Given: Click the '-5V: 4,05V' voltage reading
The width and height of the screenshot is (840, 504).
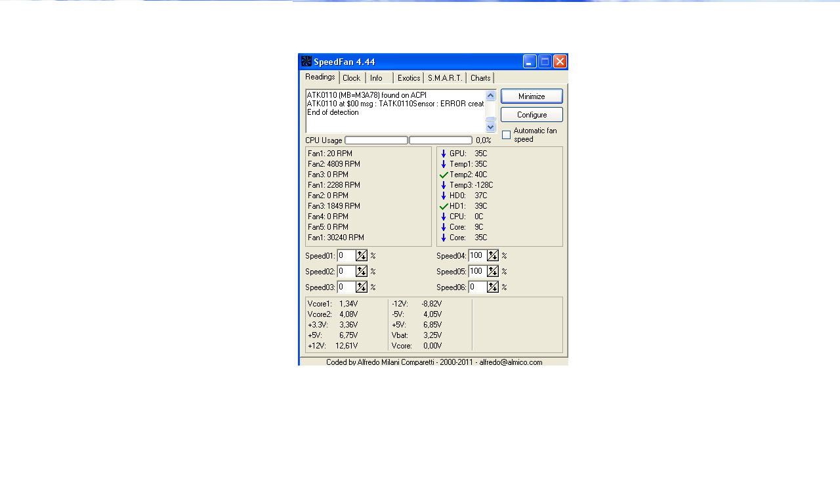Looking at the screenshot, I should [x=417, y=314].
